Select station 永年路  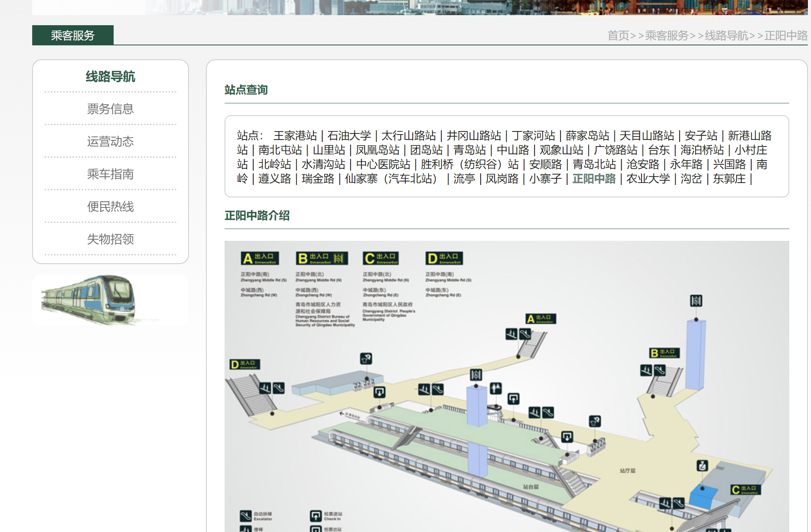(686, 164)
